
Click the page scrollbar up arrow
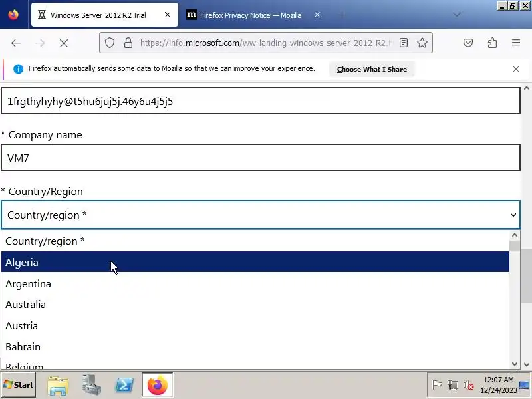527,88
